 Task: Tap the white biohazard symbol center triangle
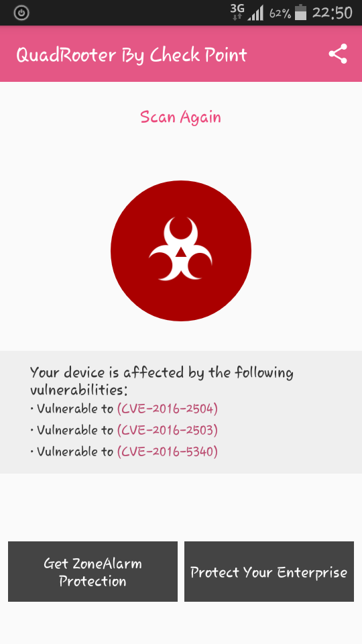pyautogui.click(x=180, y=252)
